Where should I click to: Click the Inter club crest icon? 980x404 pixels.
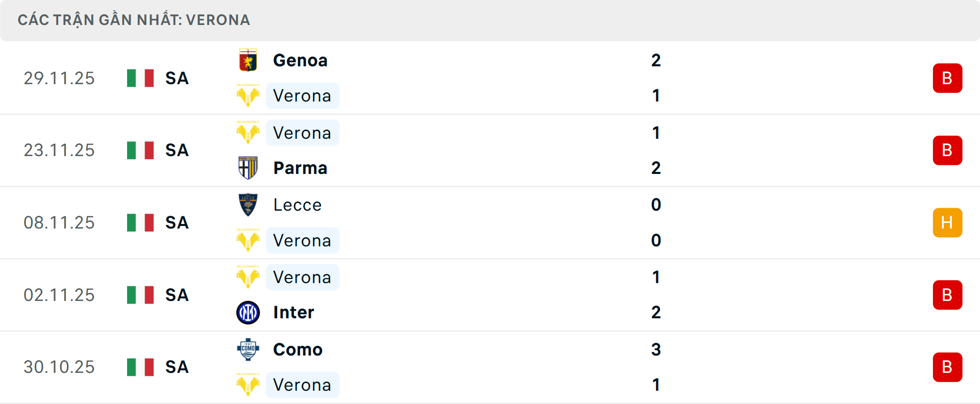248,312
